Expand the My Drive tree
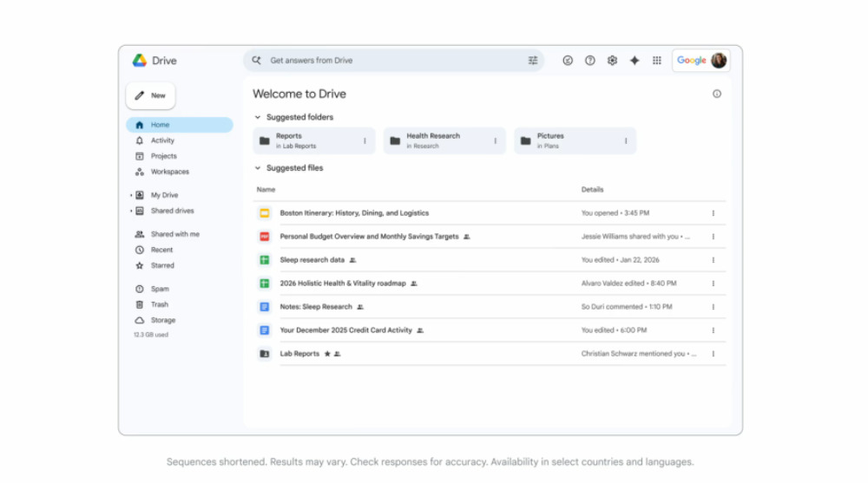Image resolution: width=868 pixels, height=483 pixels. (x=131, y=196)
